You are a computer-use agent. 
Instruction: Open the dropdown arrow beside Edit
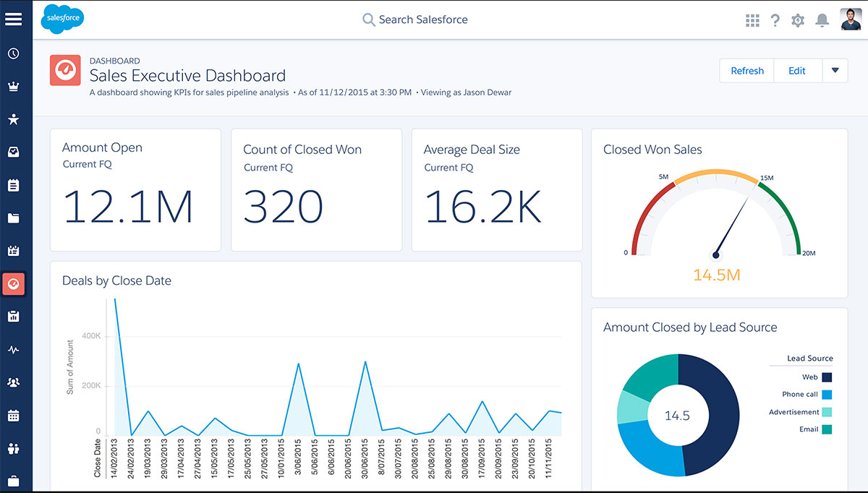click(835, 70)
